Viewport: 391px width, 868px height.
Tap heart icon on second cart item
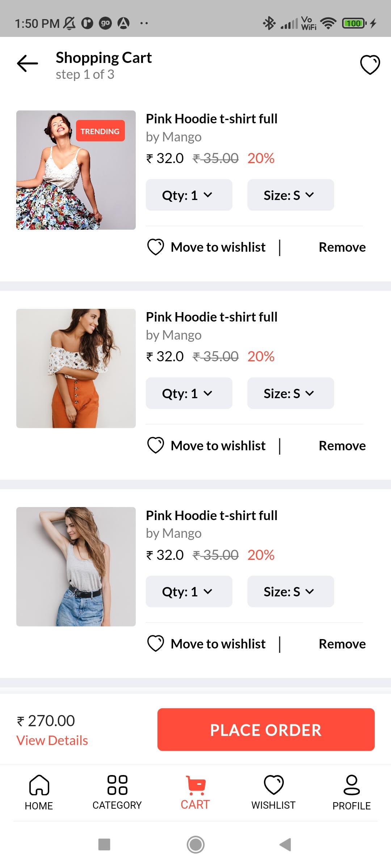click(156, 445)
